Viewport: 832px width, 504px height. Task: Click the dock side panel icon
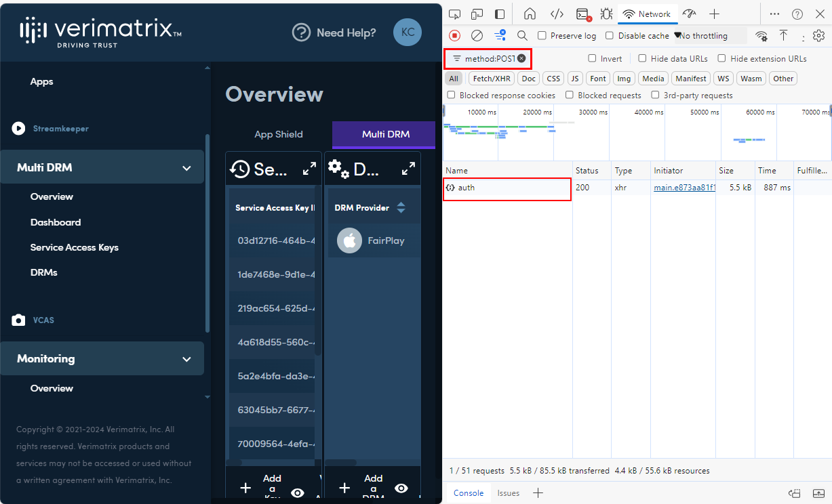(x=500, y=14)
